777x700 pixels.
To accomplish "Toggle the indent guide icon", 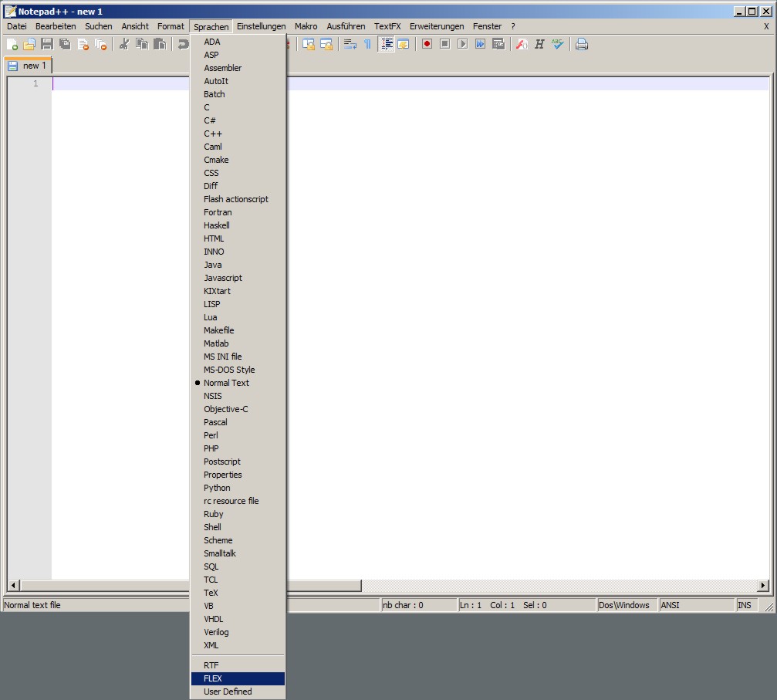I will (386, 45).
